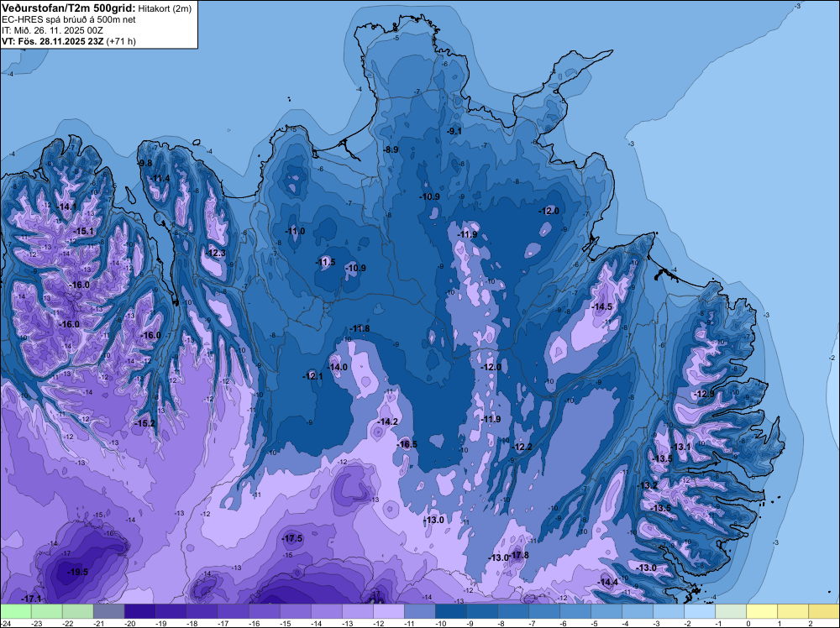Pick the -12 pale lilac legend swatch

pos(388,611)
